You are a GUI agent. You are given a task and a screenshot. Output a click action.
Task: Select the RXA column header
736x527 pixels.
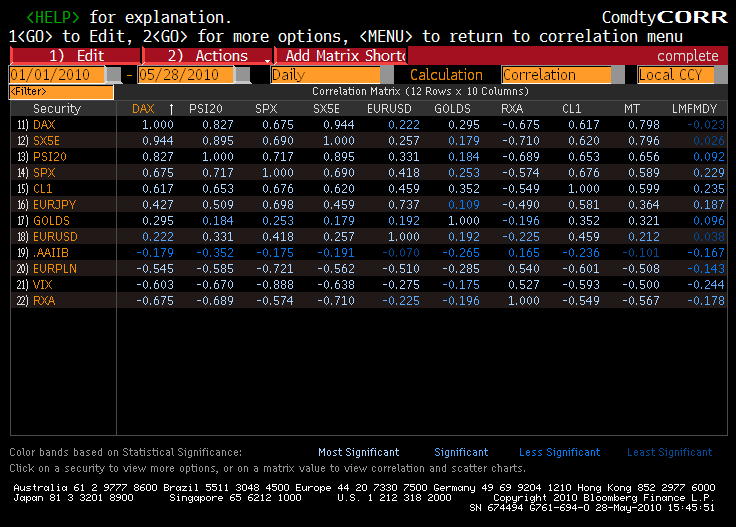(x=512, y=109)
